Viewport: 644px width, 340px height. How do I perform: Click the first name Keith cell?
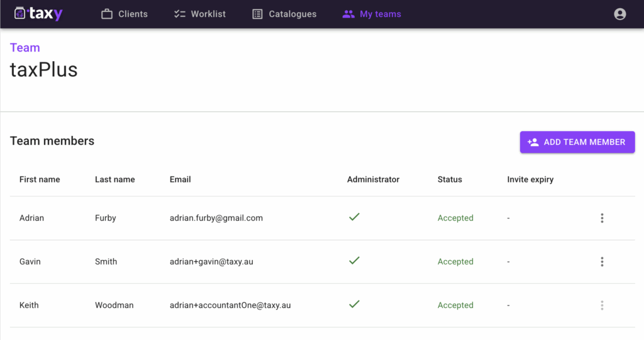point(29,305)
